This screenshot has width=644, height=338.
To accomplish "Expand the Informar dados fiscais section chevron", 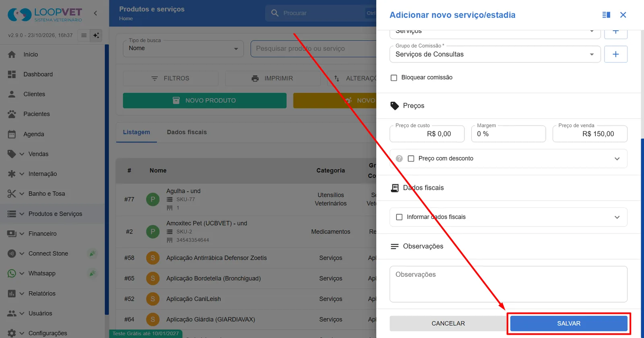I will 617,217.
